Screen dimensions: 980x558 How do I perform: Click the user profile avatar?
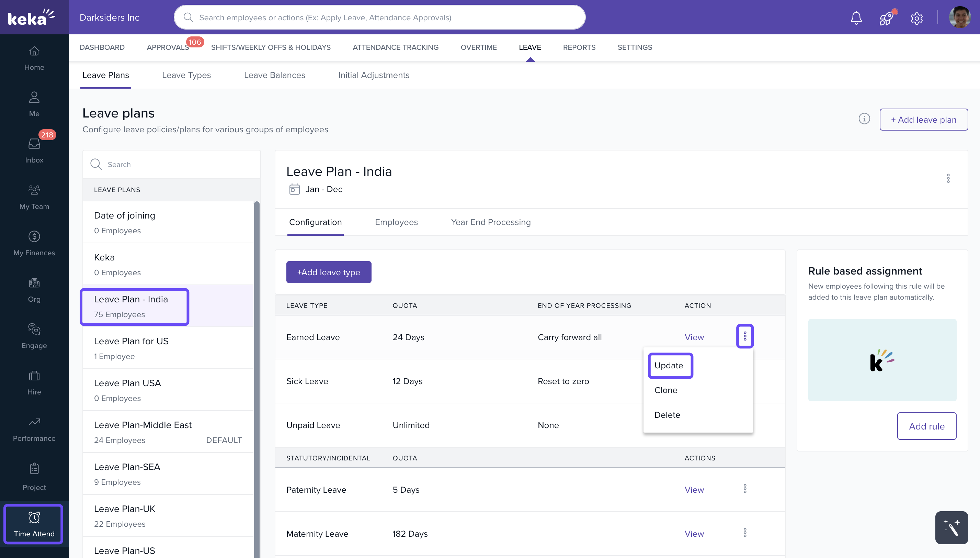[959, 17]
